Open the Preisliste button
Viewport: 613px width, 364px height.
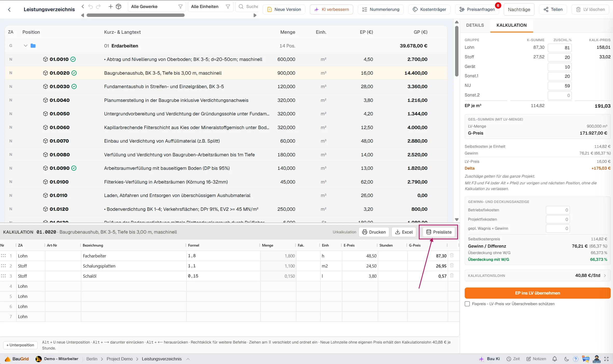(x=439, y=232)
